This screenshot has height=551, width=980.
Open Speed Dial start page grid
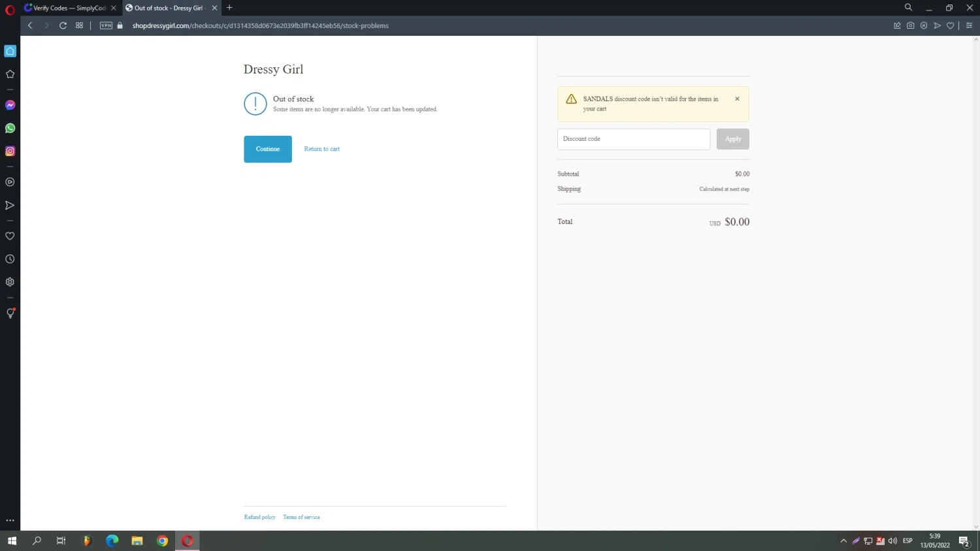coord(79,25)
